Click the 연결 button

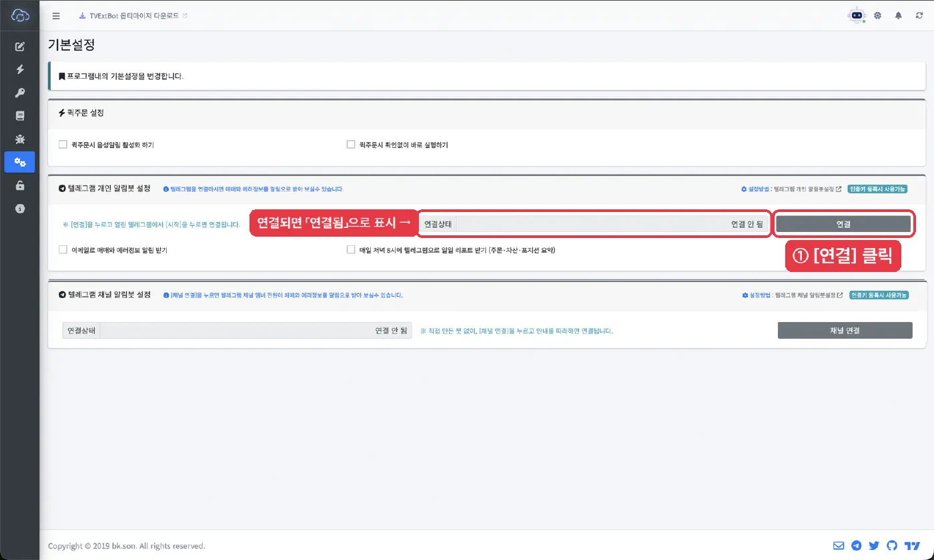coord(843,224)
